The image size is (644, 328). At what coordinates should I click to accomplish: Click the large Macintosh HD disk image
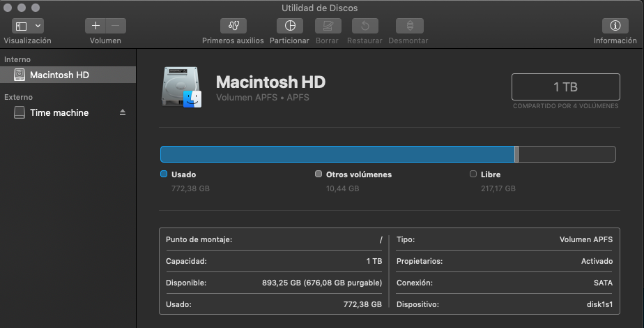pyautogui.click(x=181, y=87)
